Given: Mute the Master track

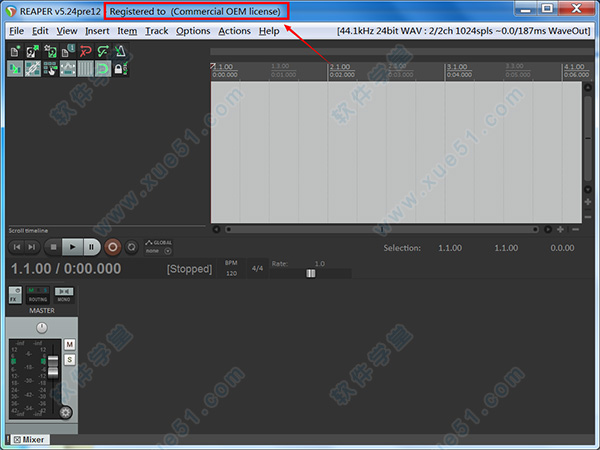Looking at the screenshot, I should (70, 344).
